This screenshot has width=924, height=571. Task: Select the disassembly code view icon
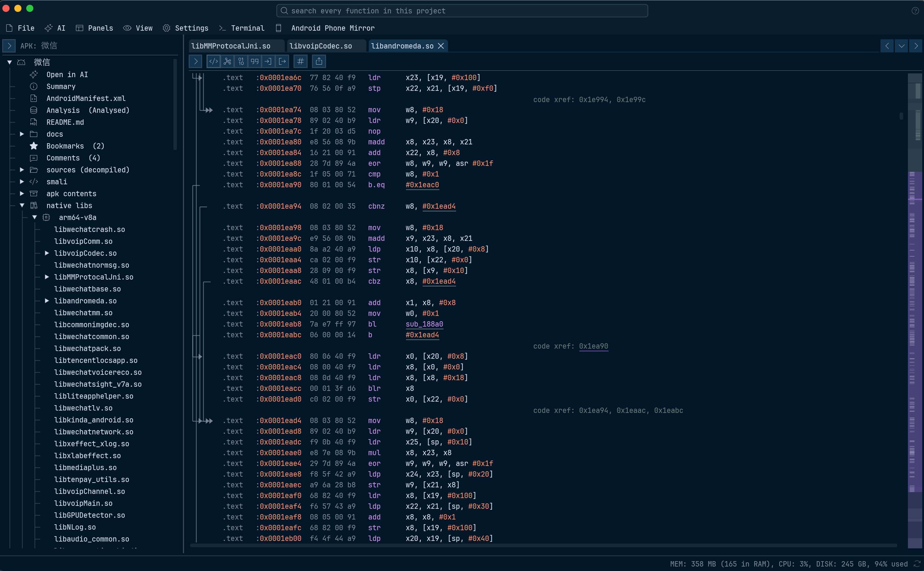(214, 61)
